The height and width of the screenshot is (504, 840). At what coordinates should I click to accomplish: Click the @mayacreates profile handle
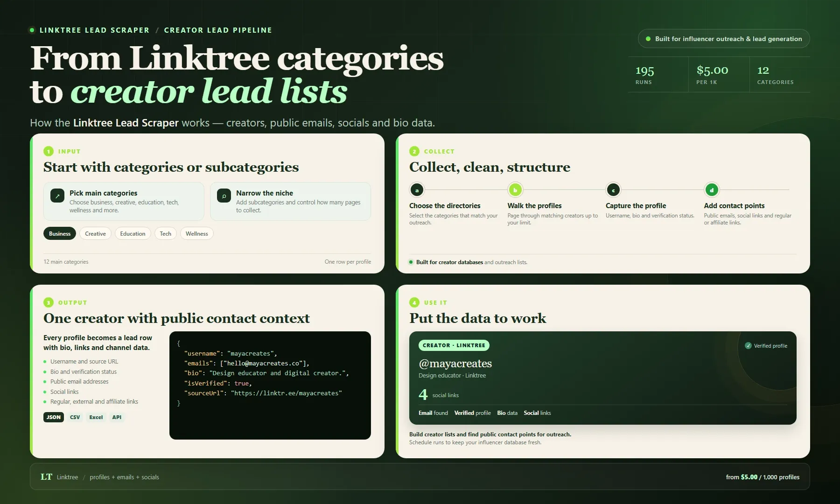click(455, 364)
